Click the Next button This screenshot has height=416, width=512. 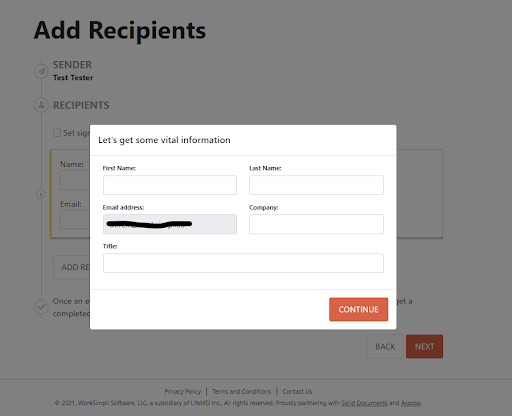coord(424,347)
